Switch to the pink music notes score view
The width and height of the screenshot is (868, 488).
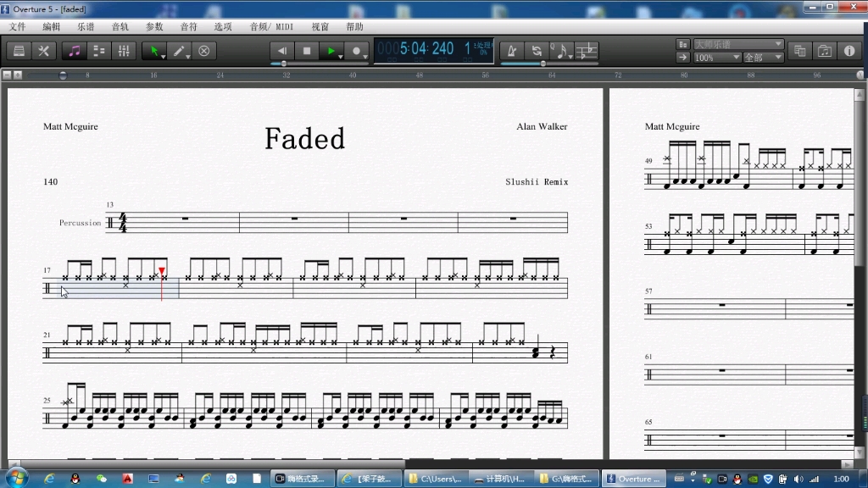point(75,51)
